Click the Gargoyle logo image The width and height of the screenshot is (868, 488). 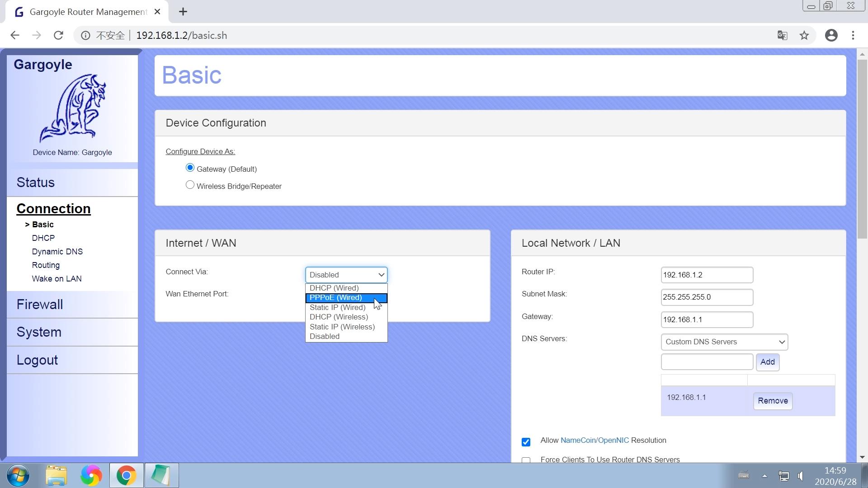[x=72, y=108]
